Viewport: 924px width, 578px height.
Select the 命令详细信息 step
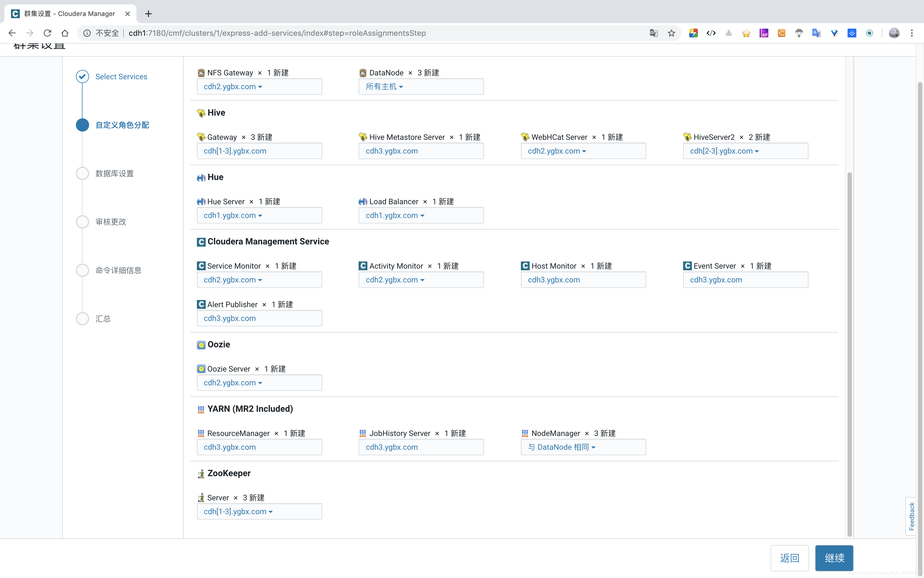click(118, 270)
